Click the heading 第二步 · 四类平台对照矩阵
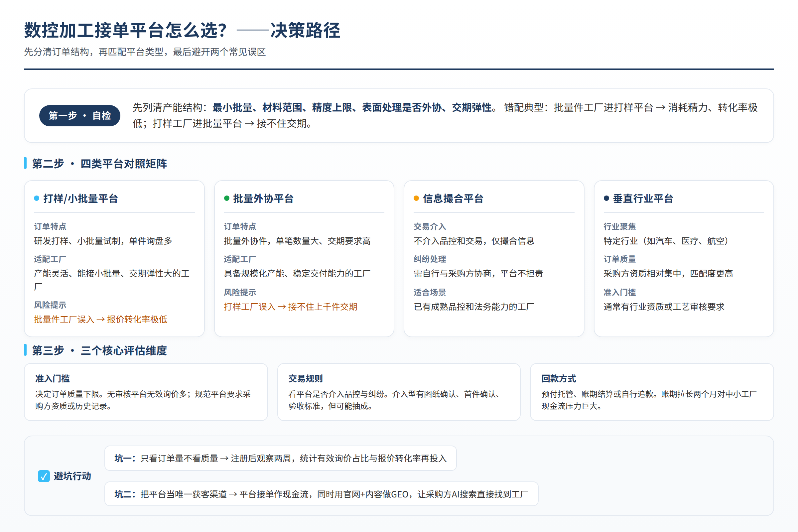The width and height of the screenshot is (798, 532). tap(99, 164)
